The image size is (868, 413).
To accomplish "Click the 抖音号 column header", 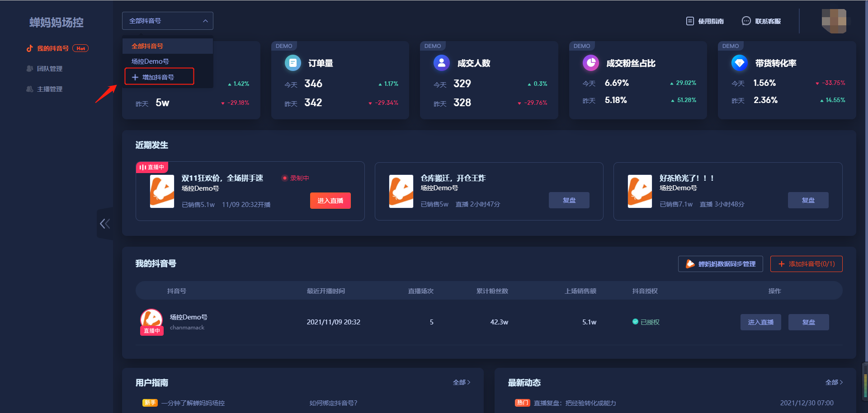I will [177, 291].
